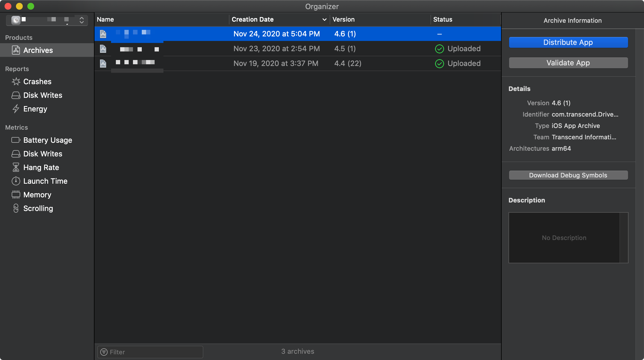Click version 4.5 (1) cell
644x360 pixels.
coord(345,49)
